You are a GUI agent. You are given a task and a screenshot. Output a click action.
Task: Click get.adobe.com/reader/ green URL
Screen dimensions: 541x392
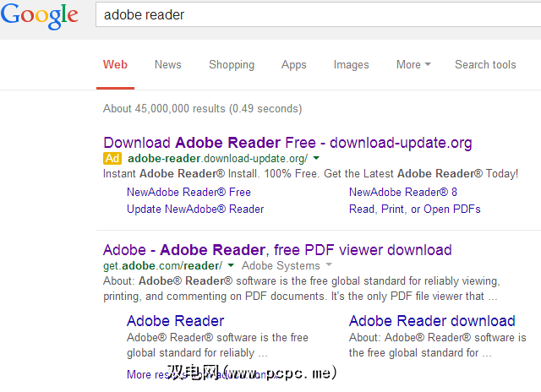click(162, 266)
